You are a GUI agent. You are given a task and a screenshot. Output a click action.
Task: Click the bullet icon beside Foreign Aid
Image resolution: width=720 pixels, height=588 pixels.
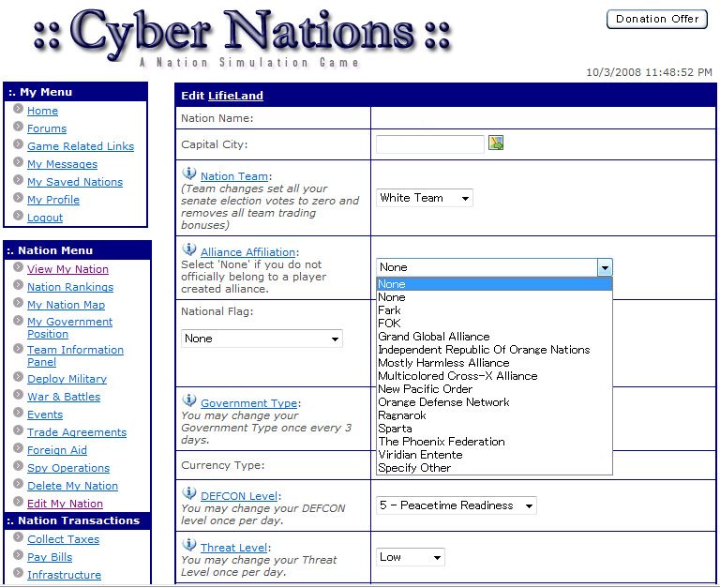[18, 448]
